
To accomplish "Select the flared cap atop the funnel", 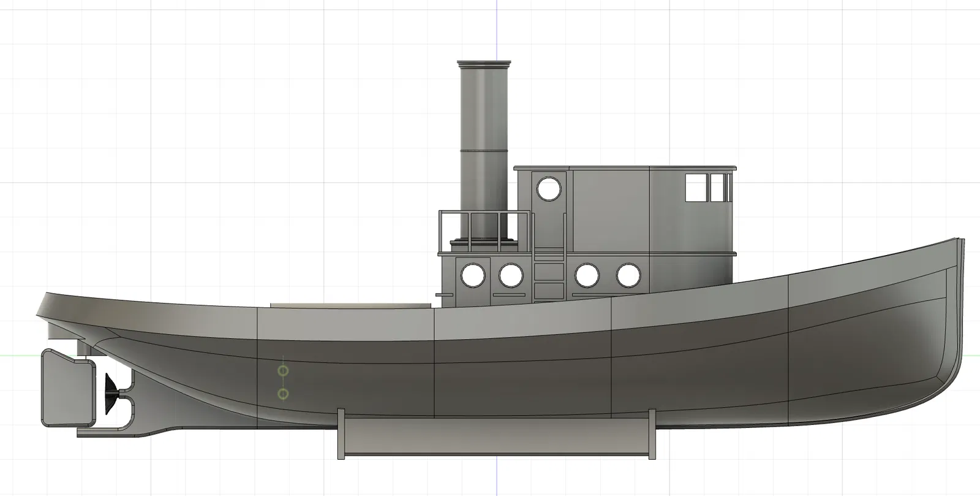I will [484, 64].
